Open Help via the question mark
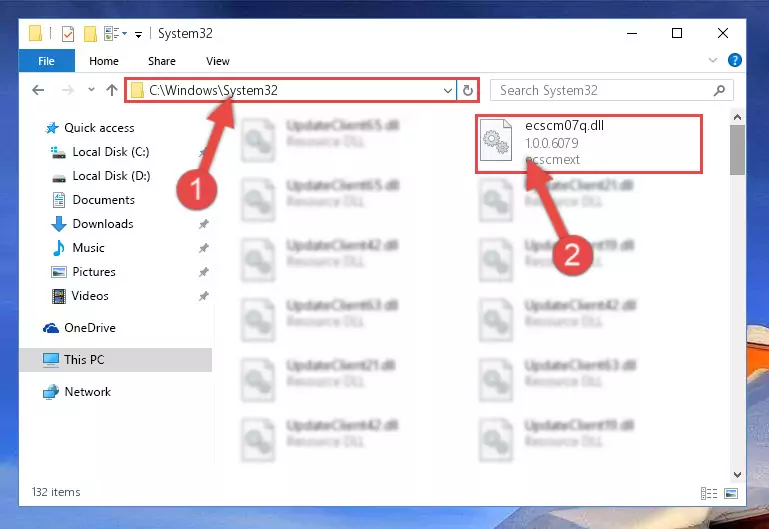Image resolution: width=769 pixels, height=529 pixels. click(735, 60)
